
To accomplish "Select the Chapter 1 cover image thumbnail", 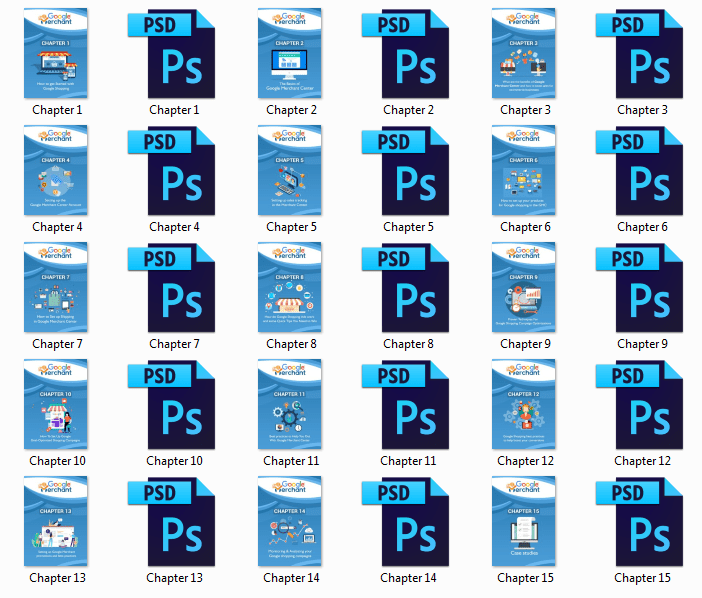I will (x=56, y=52).
